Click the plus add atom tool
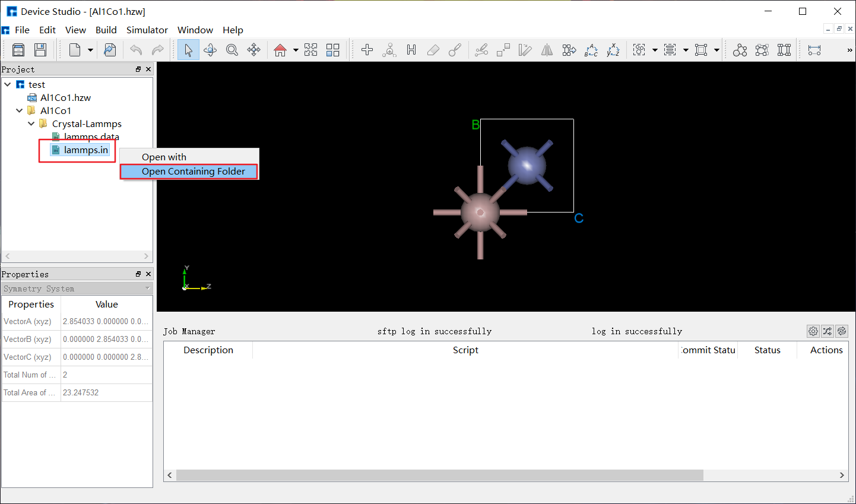 [x=367, y=50]
